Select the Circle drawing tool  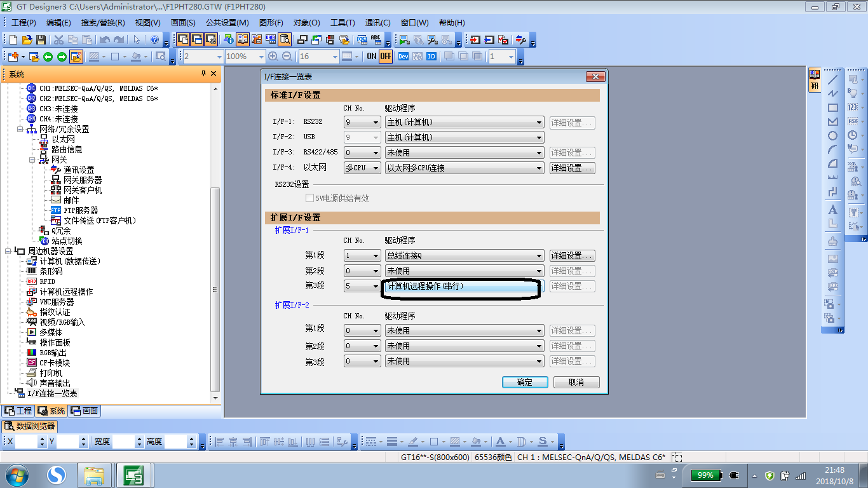click(x=832, y=136)
